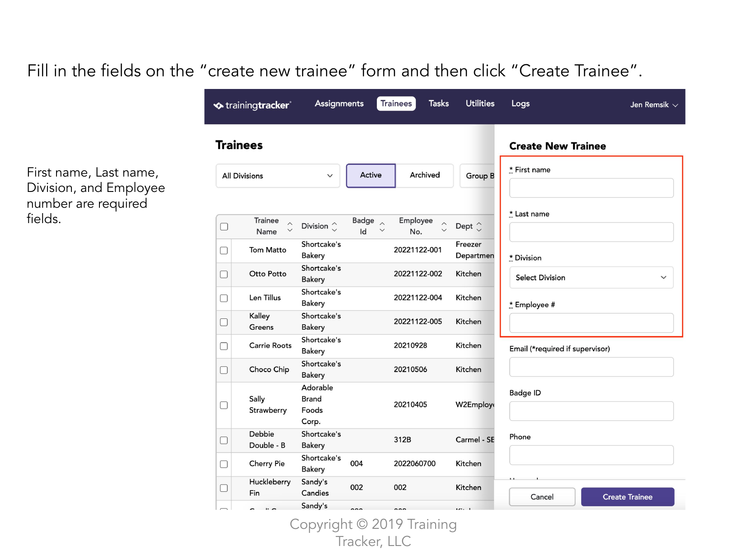Open the Select Division dropdown
Screen dimensions: 747x560
click(x=591, y=277)
